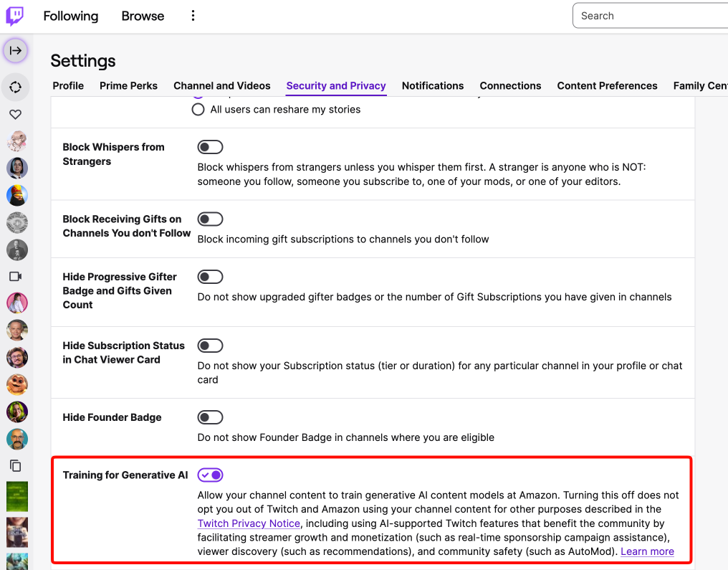This screenshot has width=728, height=570.
Task: Disable Training for Generative AI toggle
Action: (x=211, y=475)
